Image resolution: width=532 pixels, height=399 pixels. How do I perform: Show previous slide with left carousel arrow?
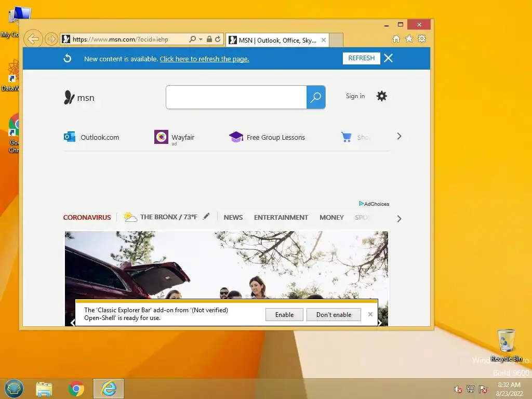[72, 322]
